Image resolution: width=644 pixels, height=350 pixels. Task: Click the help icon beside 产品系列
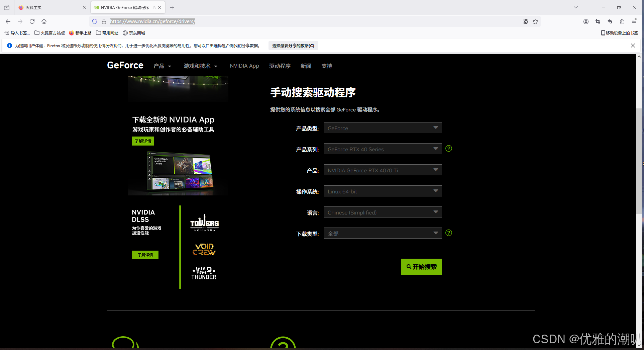pos(449,149)
